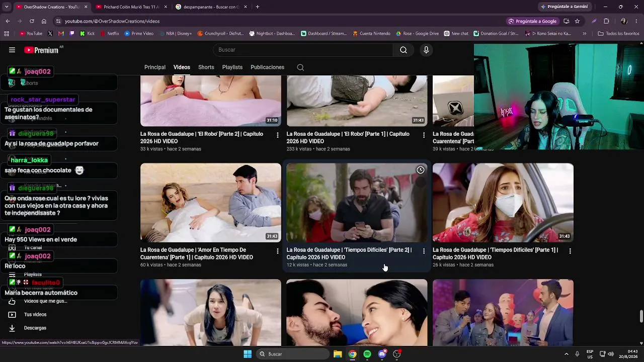644x362 pixels.
Task: Click the YouTube search magnifier button
Action: [x=404, y=50]
